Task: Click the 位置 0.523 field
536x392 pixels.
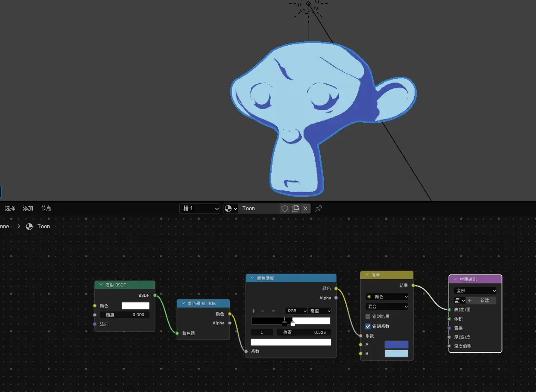Action: 304,333
